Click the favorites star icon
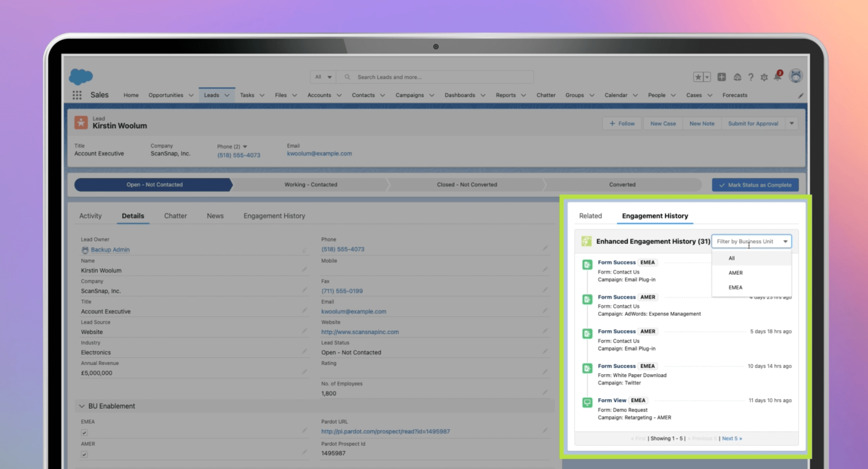This screenshot has height=469, width=868. [698, 77]
